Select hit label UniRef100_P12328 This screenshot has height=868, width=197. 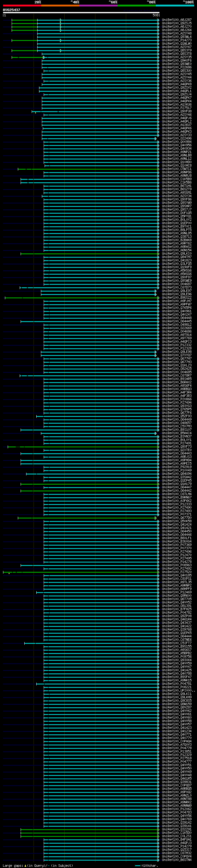tap(177, 349)
